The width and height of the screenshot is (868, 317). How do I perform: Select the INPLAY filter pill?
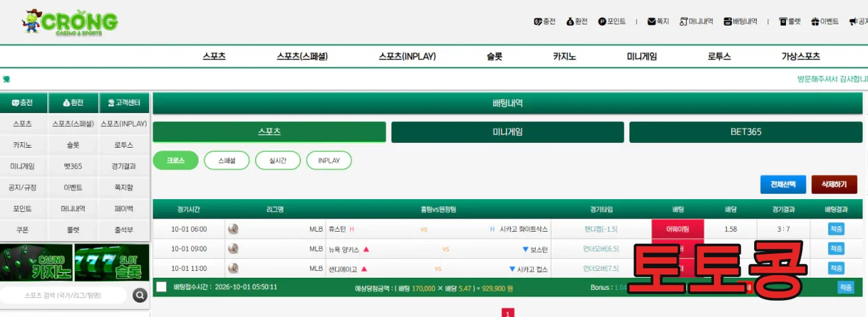pyautogui.click(x=329, y=161)
